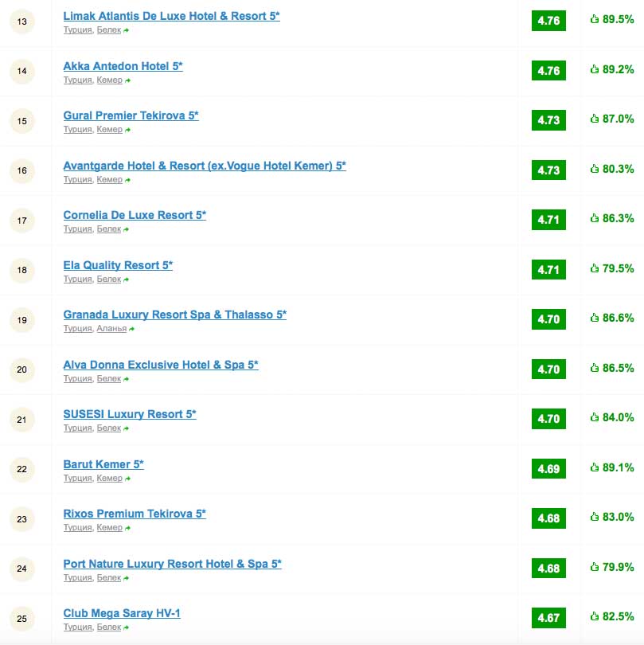The width and height of the screenshot is (644, 645).
Task: Click the 4.76 rating badge for Limak Atlantis
Action: tap(548, 21)
